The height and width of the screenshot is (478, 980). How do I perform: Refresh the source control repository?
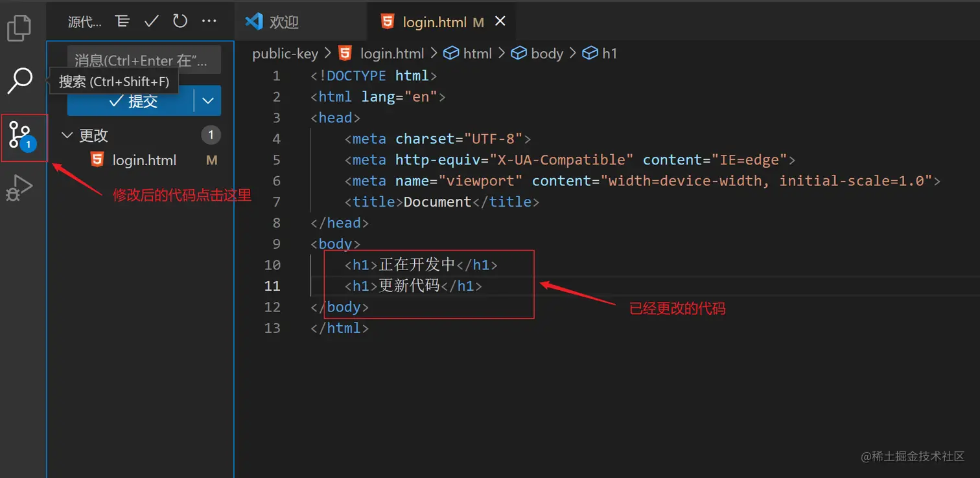tap(180, 20)
